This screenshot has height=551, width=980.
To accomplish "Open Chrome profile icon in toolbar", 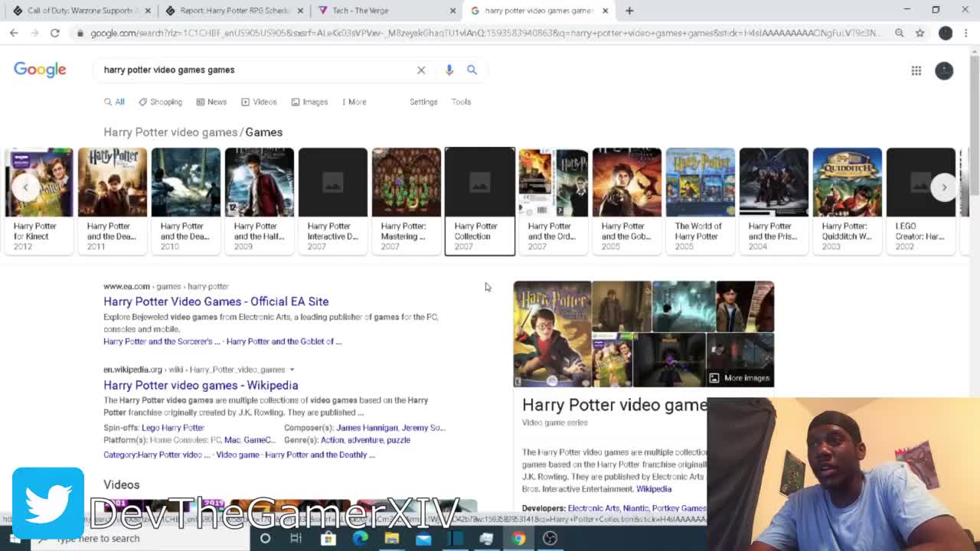I will click(946, 33).
